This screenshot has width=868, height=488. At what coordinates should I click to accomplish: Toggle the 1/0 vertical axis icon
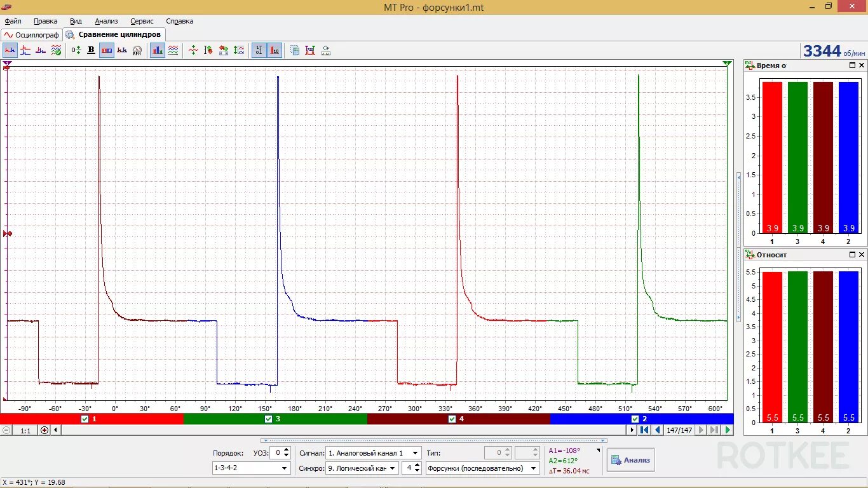[x=259, y=50]
